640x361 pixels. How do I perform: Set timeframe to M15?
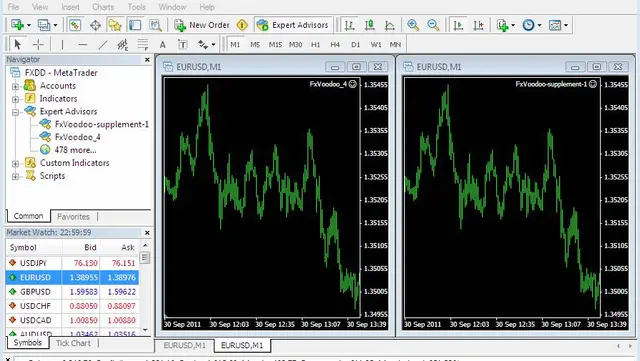pos(275,45)
